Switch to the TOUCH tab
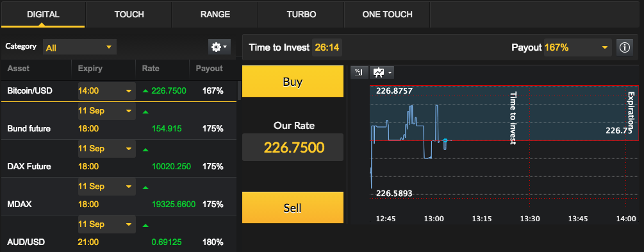 point(129,14)
